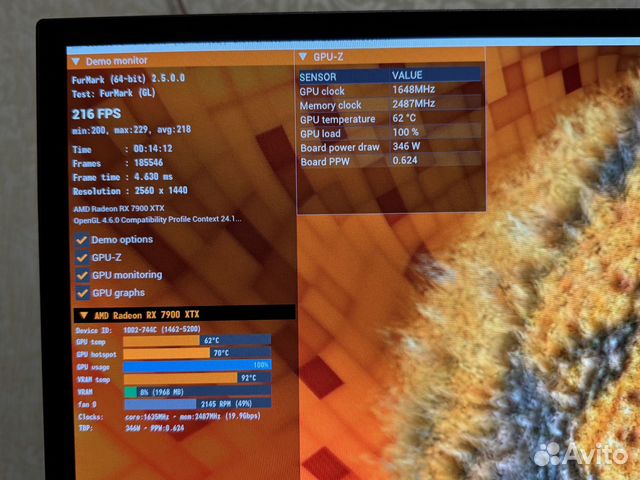Image resolution: width=640 pixels, height=480 pixels.
Task: Select the GPU load row label
Action: [320, 134]
